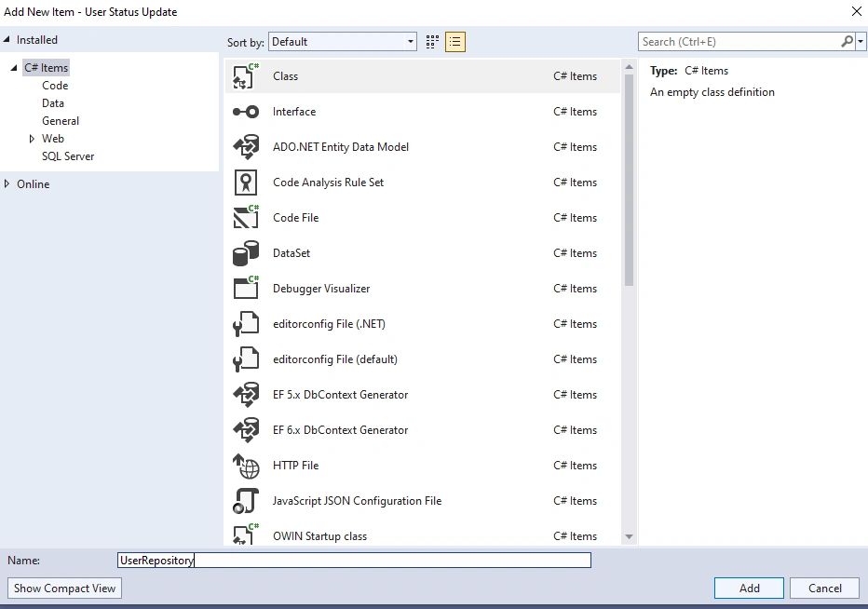Expand the Web tree node

(32, 139)
